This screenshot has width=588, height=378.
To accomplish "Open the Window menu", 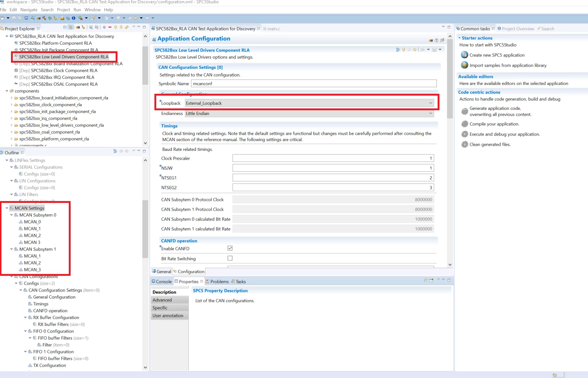I will point(93,10).
